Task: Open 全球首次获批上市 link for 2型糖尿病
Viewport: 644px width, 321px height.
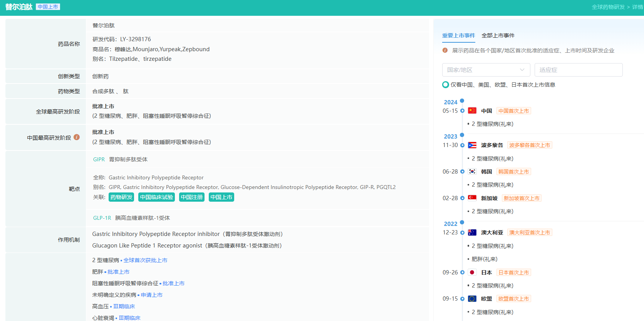Action: [145, 260]
